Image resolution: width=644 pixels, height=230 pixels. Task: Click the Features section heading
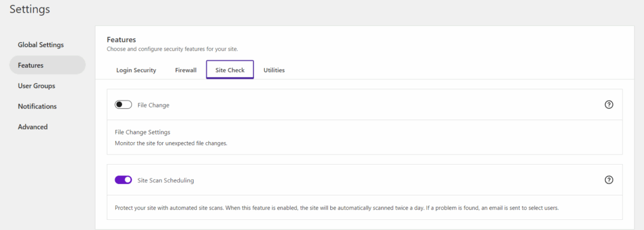[x=121, y=40]
